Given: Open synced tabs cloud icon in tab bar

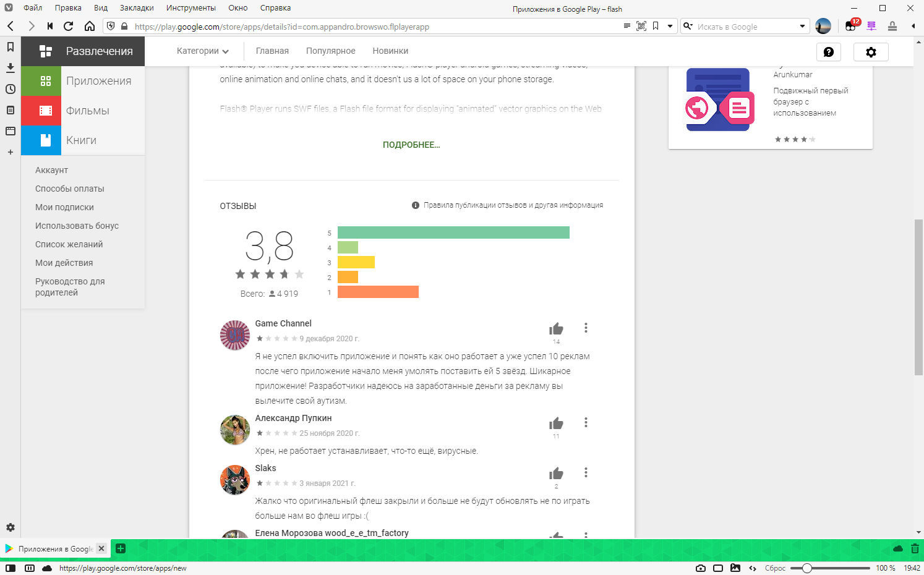Looking at the screenshot, I should pos(898,548).
